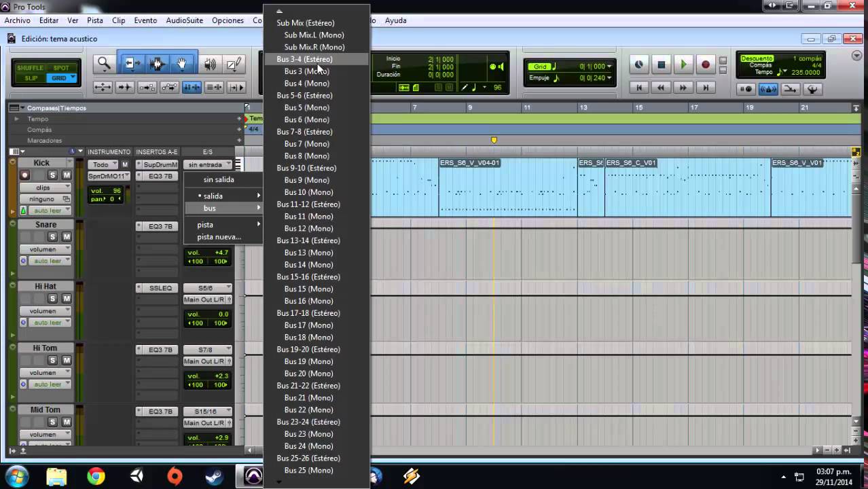868x489 pixels.
Task: Solo the Kick track
Action: pos(52,175)
